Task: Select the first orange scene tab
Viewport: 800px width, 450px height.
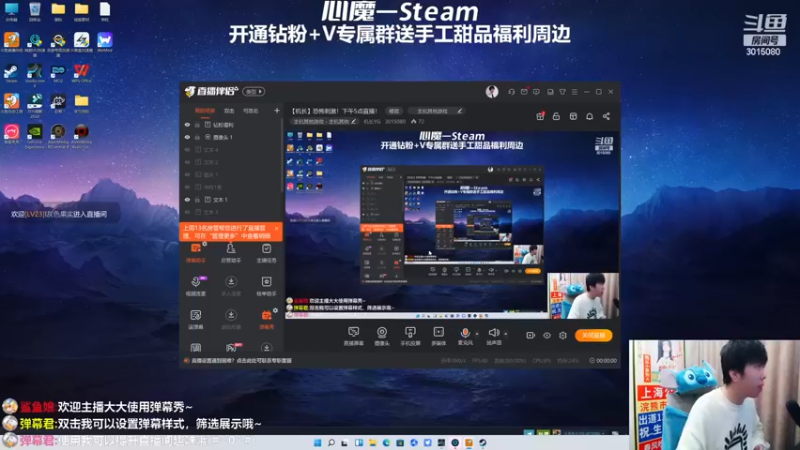Action: [205, 111]
